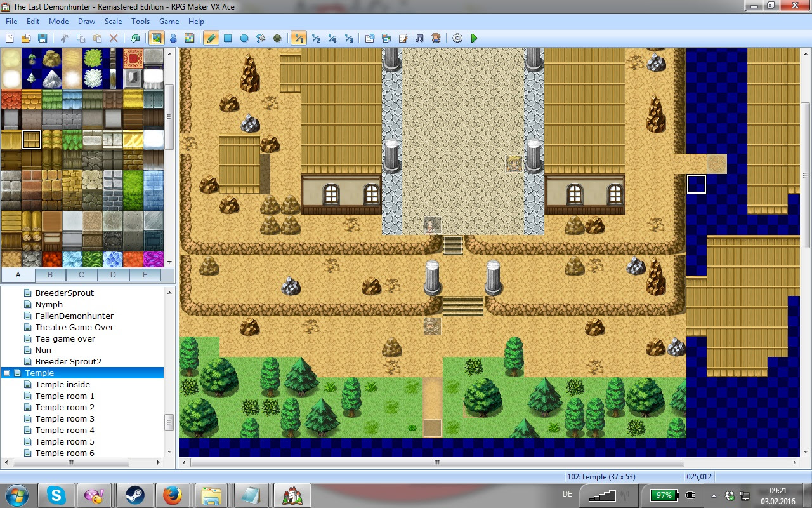Viewport: 812px width, 508px height.
Task: Open the Draw menu
Action: [87, 22]
